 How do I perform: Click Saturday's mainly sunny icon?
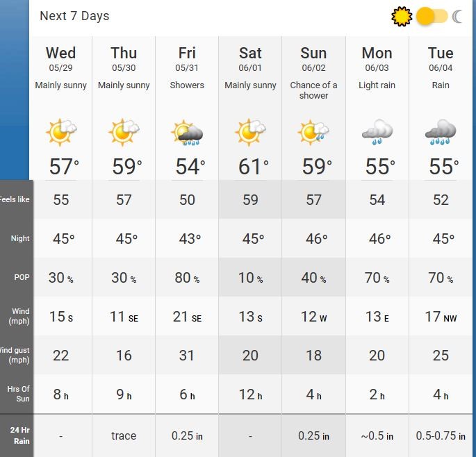pos(250,131)
